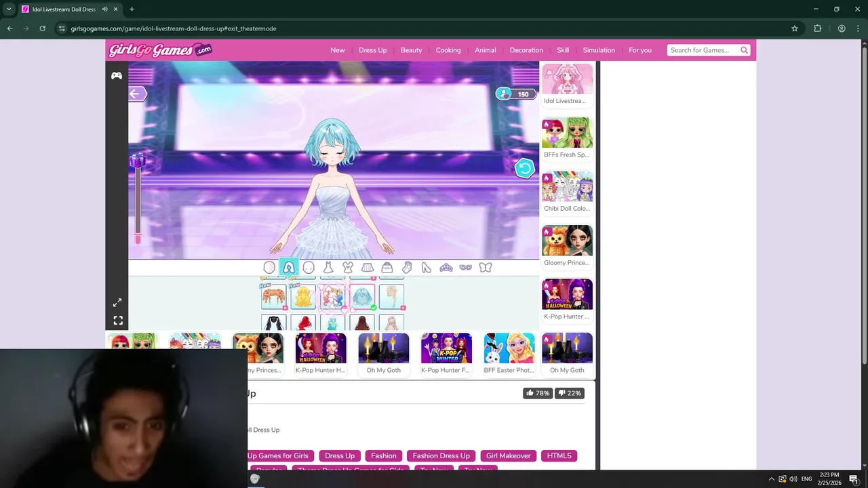
Task: Open the tops shirt category icon
Action: (x=348, y=268)
